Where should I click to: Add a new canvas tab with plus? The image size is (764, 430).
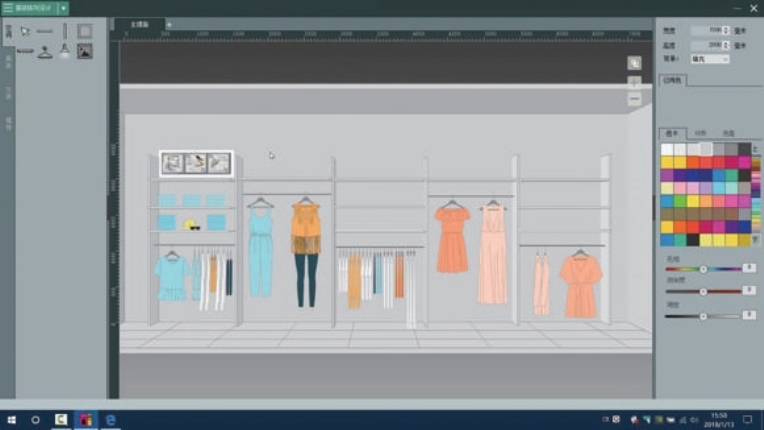pos(169,24)
